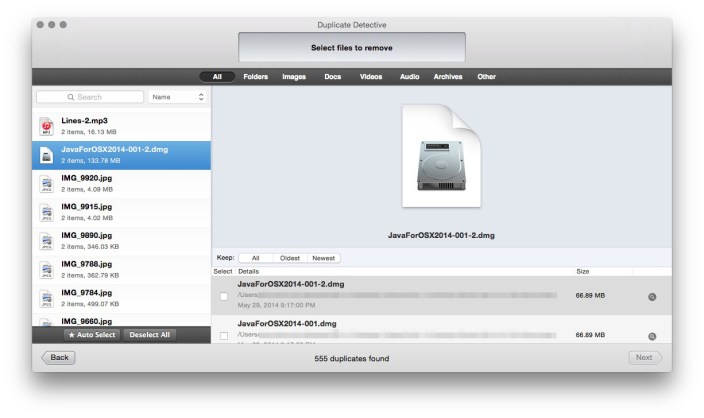This screenshot has width=704, height=418.
Task: Keep the Newest duplicates option
Action: click(324, 258)
